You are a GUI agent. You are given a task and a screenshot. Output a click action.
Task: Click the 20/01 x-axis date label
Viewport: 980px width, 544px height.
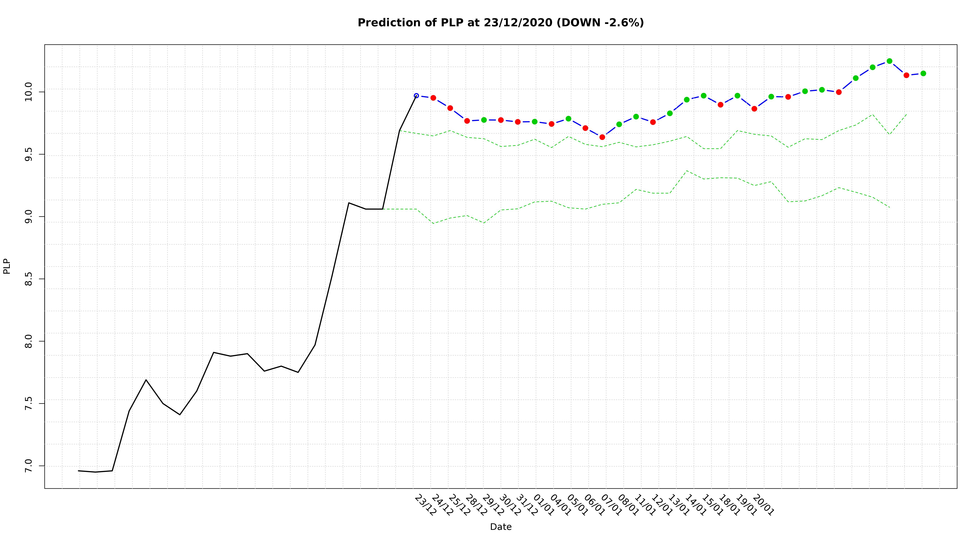763,505
